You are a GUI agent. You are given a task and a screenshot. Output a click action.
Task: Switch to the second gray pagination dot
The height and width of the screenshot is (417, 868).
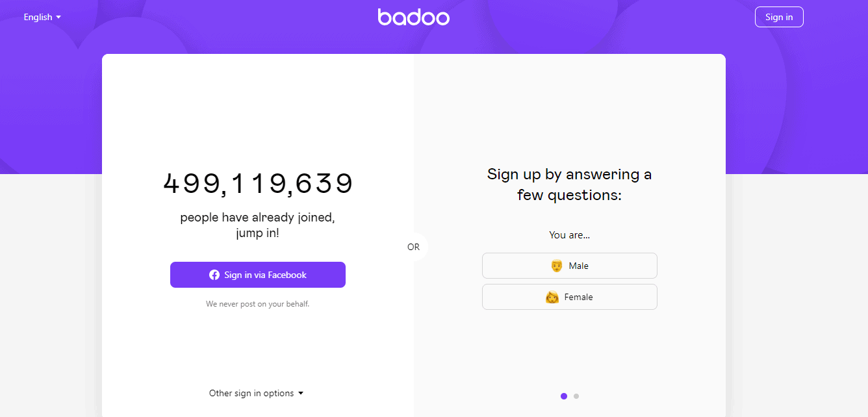(576, 396)
